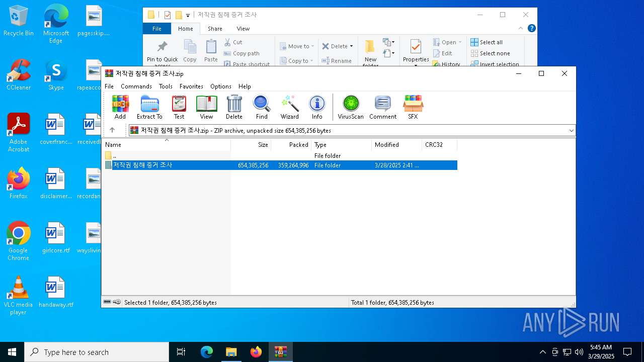Image resolution: width=644 pixels, height=362 pixels.
Task: Open the Options menu
Action: click(221, 86)
